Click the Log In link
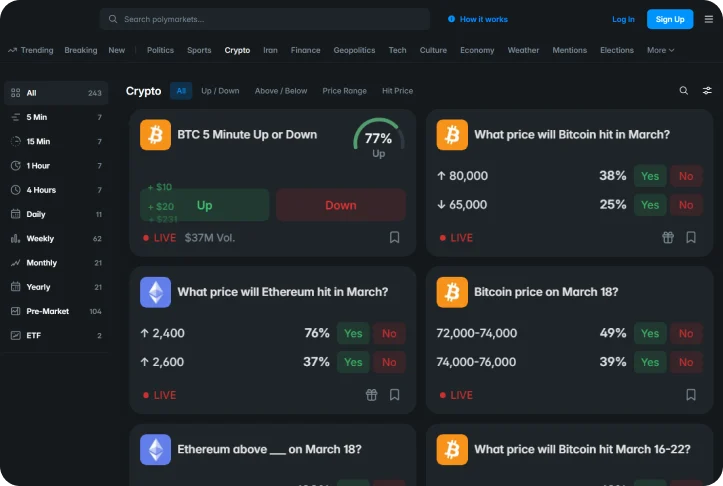The image size is (723, 486). [x=623, y=19]
